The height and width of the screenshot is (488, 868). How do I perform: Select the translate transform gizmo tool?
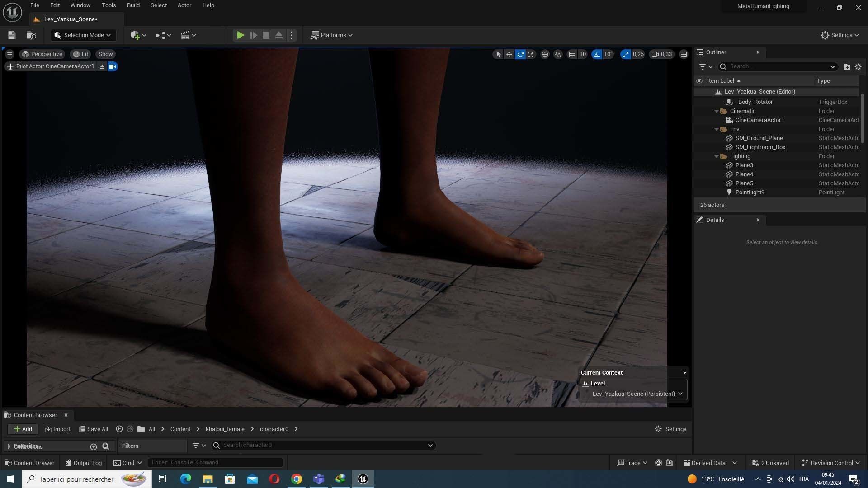509,54
